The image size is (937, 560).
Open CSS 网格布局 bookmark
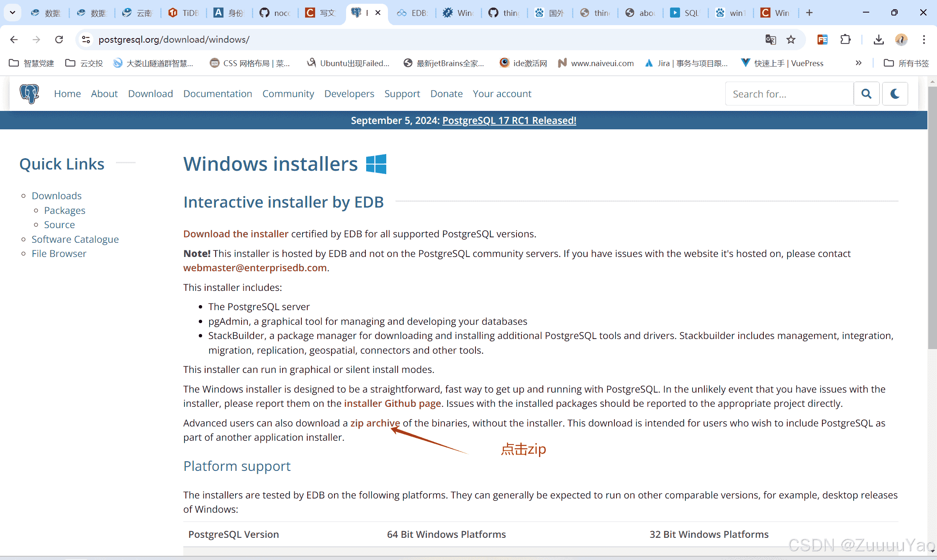point(250,63)
